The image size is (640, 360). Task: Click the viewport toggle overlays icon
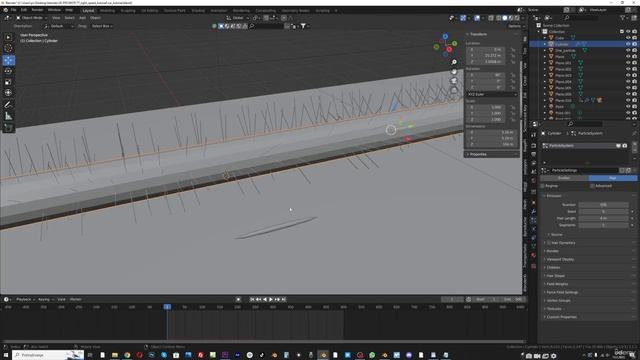point(477,18)
